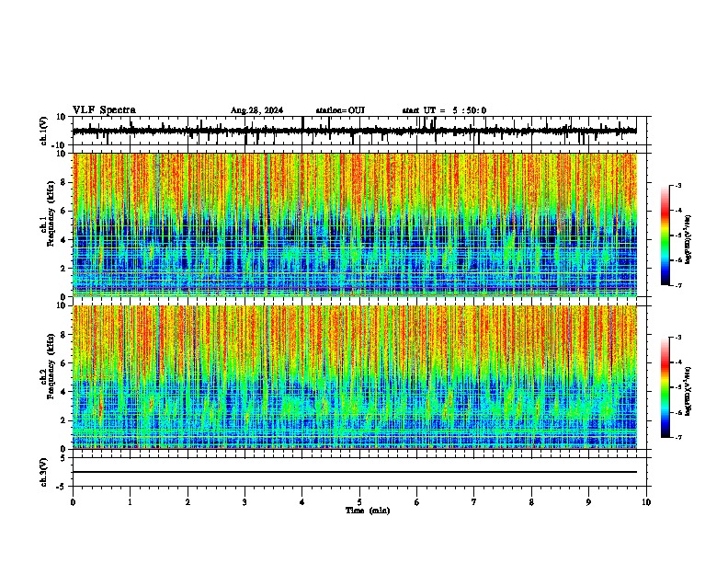The height and width of the screenshot is (563, 728).
Task: Click the ch.2 spectrogram color scale bar
Action: pyautogui.click(x=665, y=387)
